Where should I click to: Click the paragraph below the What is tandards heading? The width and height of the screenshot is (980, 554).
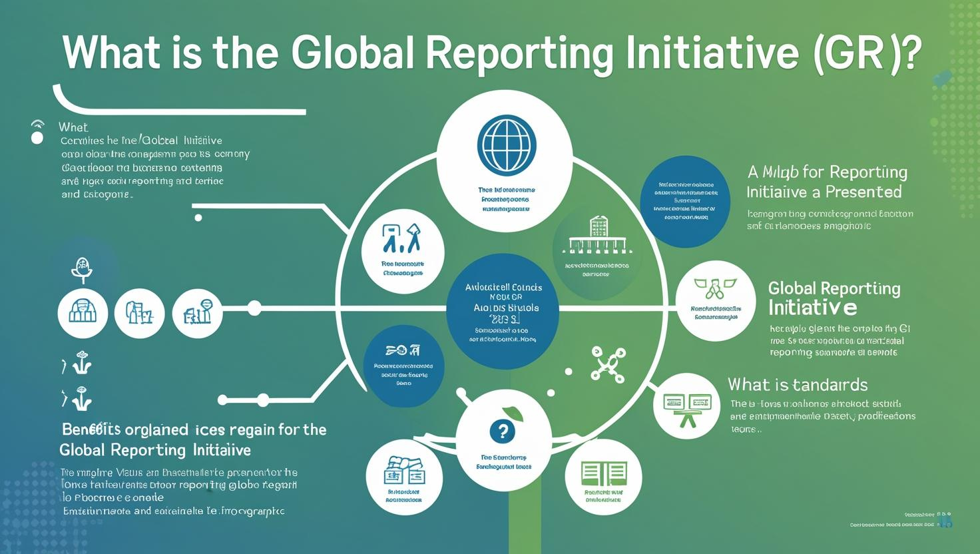(823, 416)
